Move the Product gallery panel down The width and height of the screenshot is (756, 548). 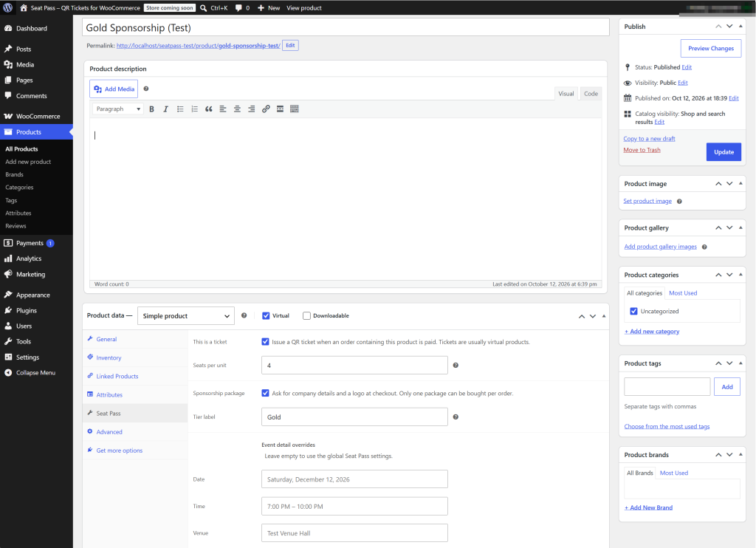(x=729, y=227)
